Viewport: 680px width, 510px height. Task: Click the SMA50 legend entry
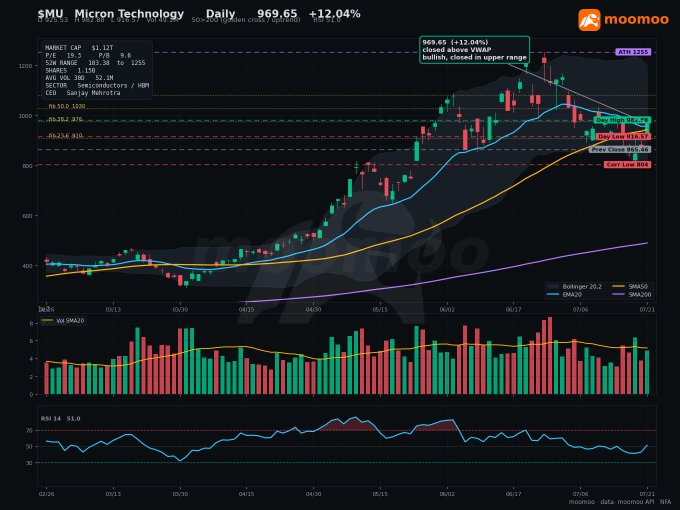click(630, 287)
